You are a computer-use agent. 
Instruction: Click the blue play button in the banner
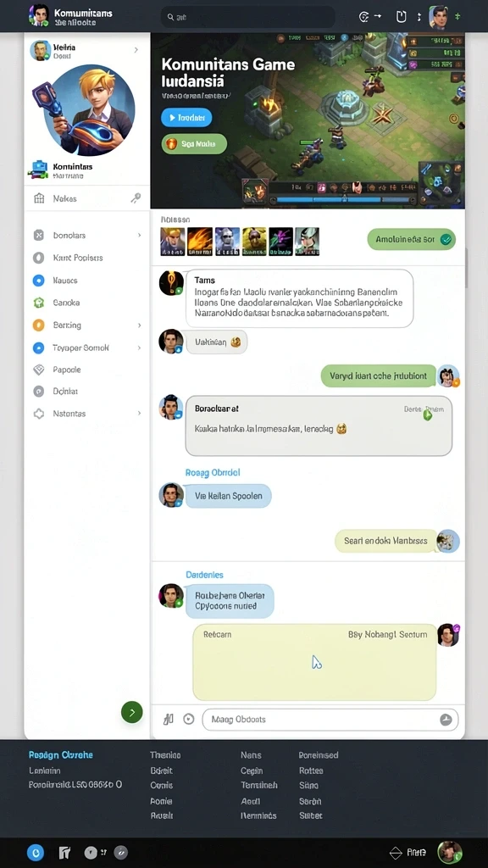[x=186, y=117]
